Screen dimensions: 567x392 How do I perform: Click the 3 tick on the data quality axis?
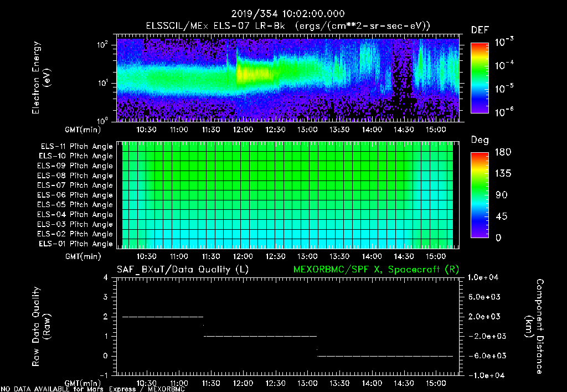(106, 297)
